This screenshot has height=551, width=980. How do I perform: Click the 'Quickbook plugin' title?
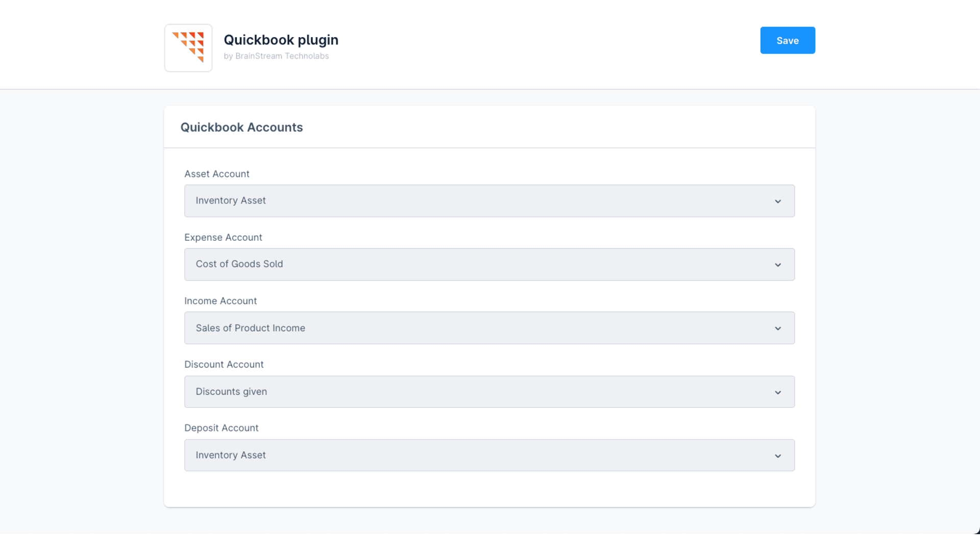(x=281, y=40)
